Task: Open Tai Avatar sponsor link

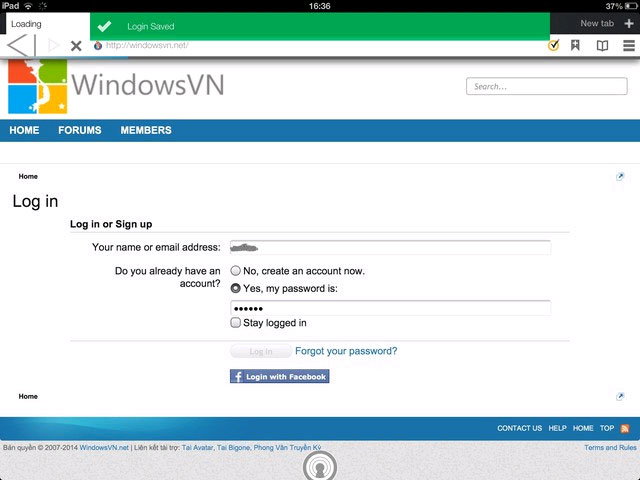Action: point(197,447)
